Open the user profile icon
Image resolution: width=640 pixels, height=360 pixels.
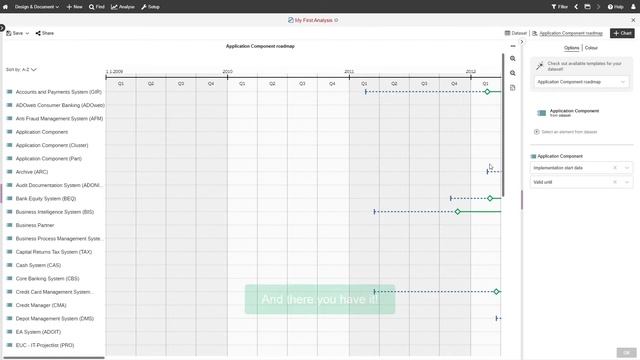[633, 7]
